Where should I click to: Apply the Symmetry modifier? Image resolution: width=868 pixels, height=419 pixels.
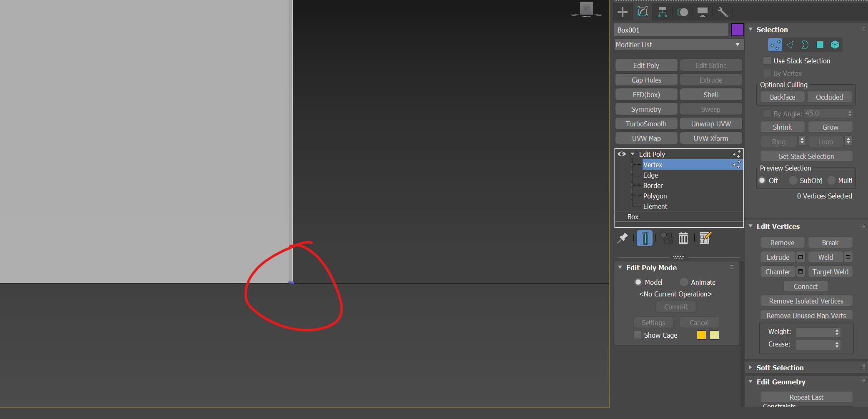click(x=646, y=109)
